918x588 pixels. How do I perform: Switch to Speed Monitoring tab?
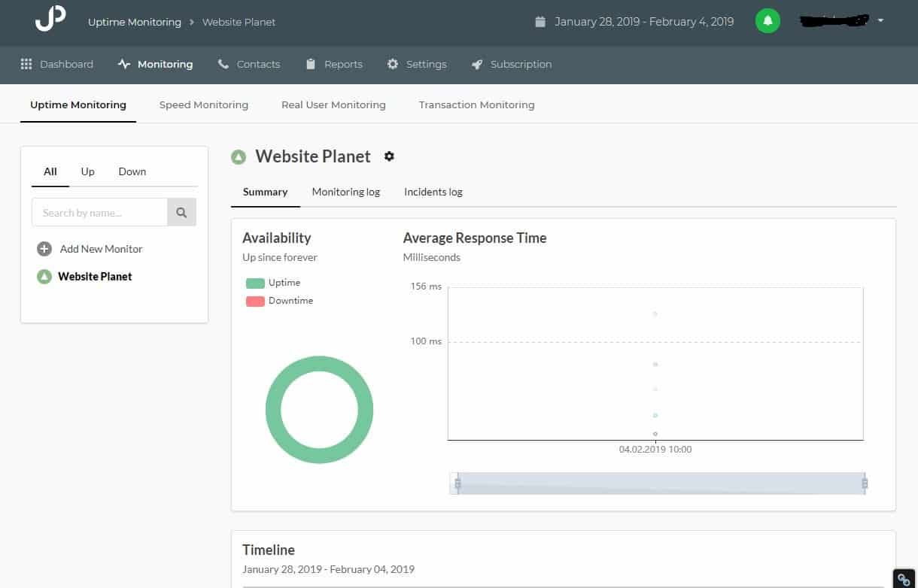pyautogui.click(x=204, y=105)
